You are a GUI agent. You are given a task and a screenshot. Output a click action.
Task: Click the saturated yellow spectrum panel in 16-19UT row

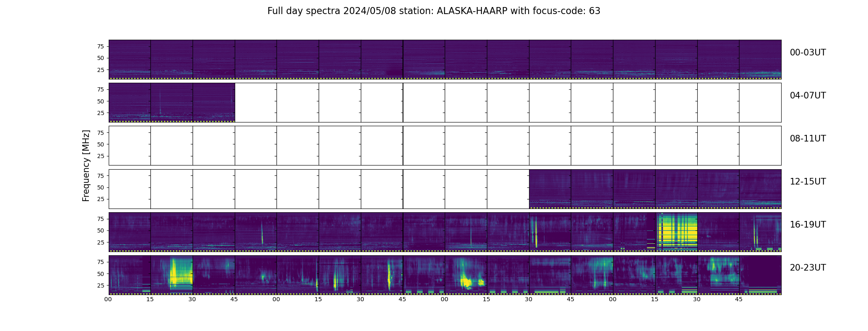(677, 232)
